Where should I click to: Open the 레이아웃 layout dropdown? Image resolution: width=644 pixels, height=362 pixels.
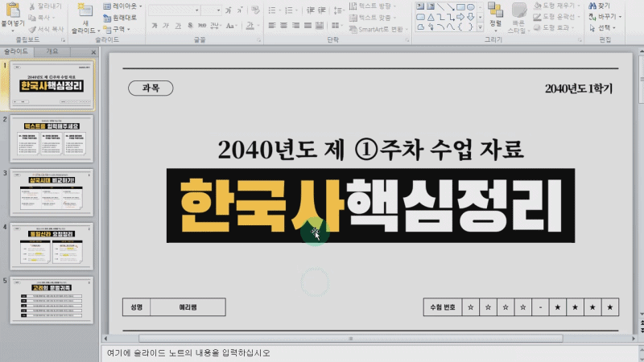122,6
